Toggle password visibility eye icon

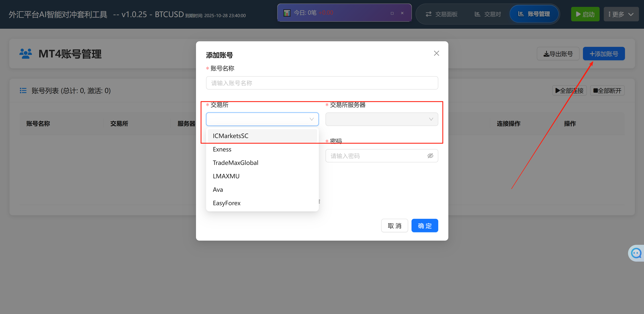point(430,156)
